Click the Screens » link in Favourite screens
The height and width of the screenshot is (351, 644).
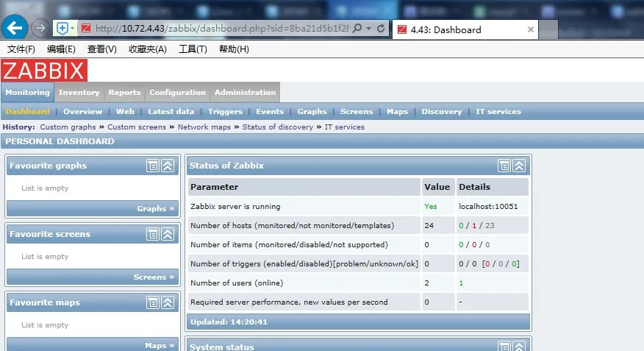pyautogui.click(x=154, y=277)
